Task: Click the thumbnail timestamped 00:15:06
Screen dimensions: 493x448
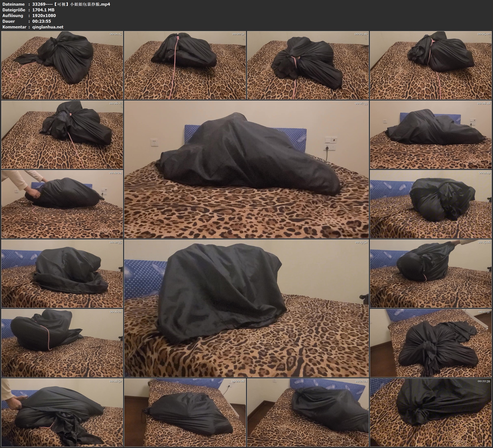Action: (431, 273)
